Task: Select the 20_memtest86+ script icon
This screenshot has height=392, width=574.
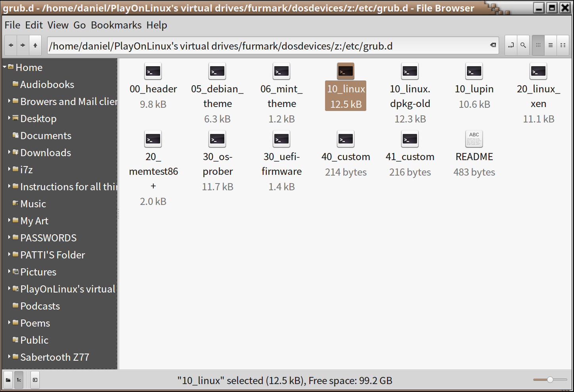Action: (153, 139)
